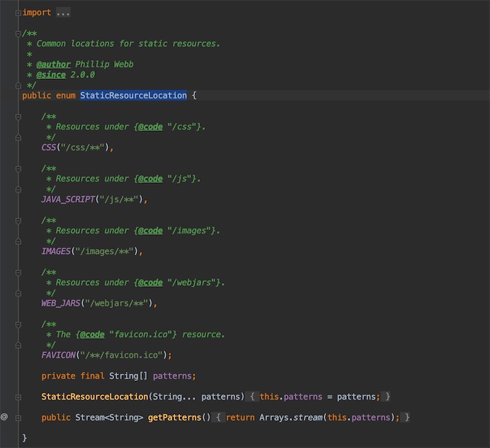The image size is (490, 448).
Task: Click the IMAGES enum constant
Action: click(x=56, y=251)
